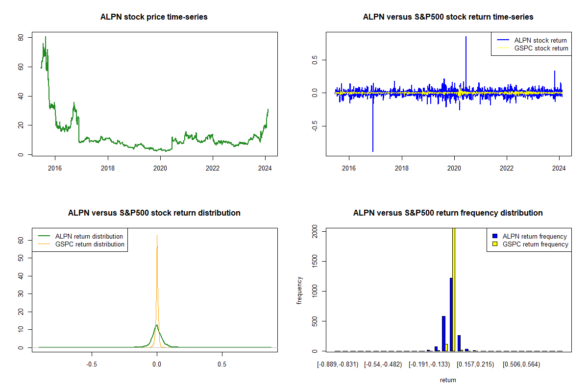Image resolution: width=588 pixels, height=392 pixels.
Task: Click the 'ALPN versus S&P500 stock return distribution' title
Action: [x=154, y=213]
